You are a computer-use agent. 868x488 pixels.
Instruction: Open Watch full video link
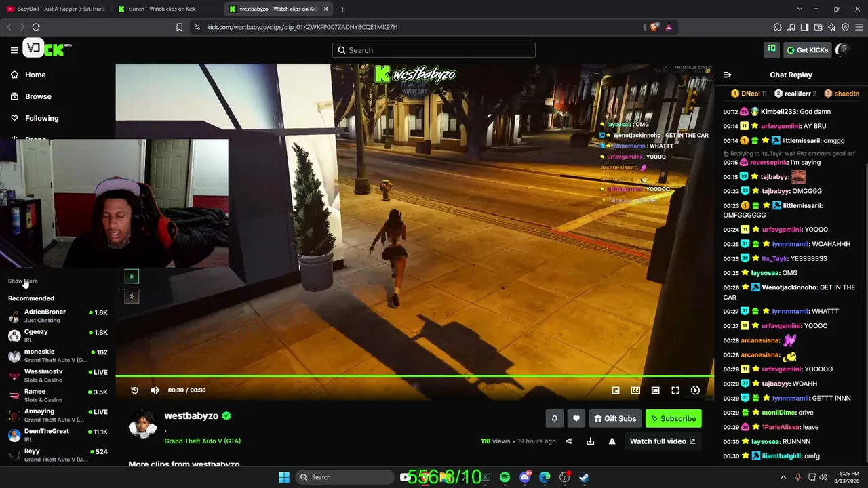click(663, 441)
